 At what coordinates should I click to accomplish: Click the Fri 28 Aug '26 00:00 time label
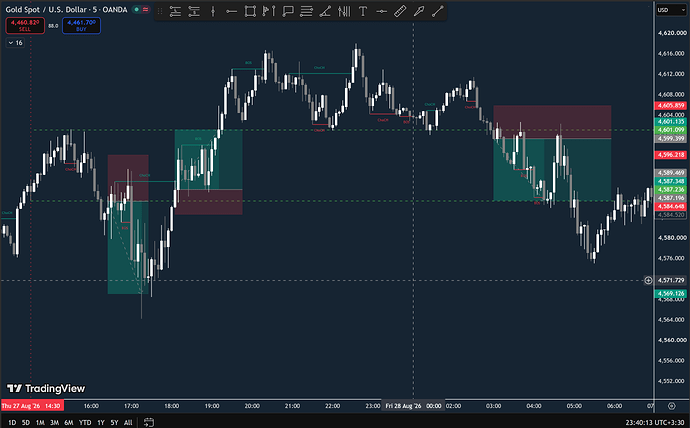click(413, 406)
